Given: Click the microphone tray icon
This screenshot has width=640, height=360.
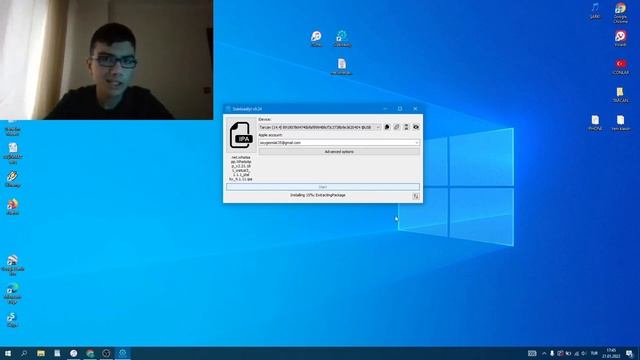Looking at the screenshot, I should click(x=552, y=353).
